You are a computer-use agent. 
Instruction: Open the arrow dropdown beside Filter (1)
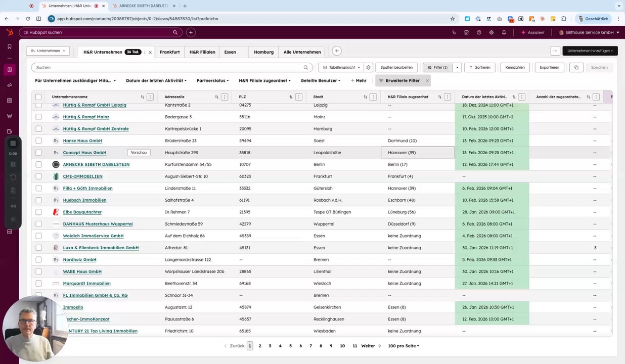click(457, 67)
